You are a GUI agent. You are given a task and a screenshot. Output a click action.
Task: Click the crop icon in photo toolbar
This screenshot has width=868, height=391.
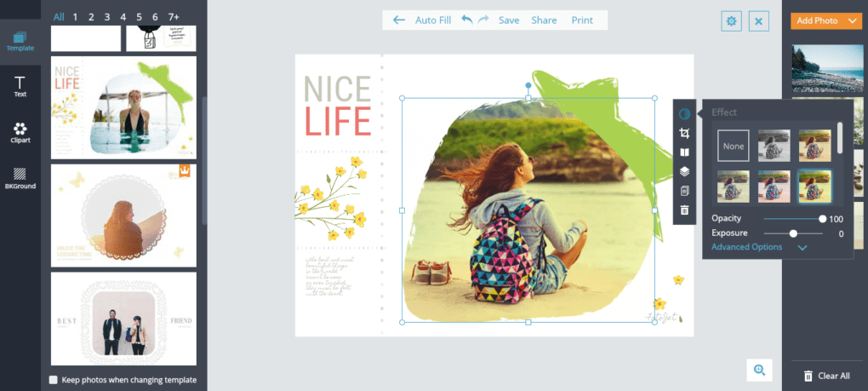(685, 133)
